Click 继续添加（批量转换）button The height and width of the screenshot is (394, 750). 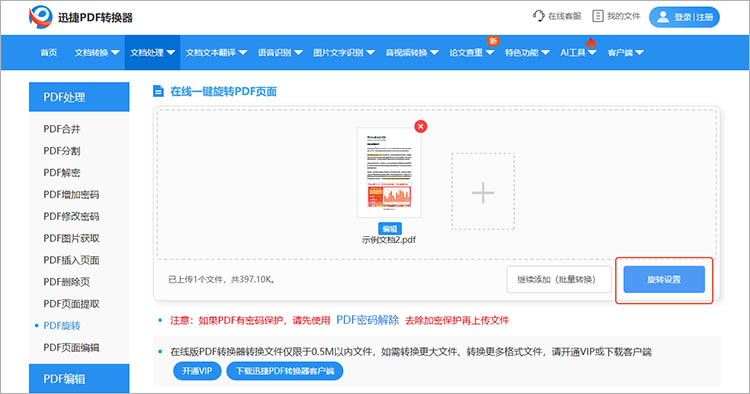559,280
